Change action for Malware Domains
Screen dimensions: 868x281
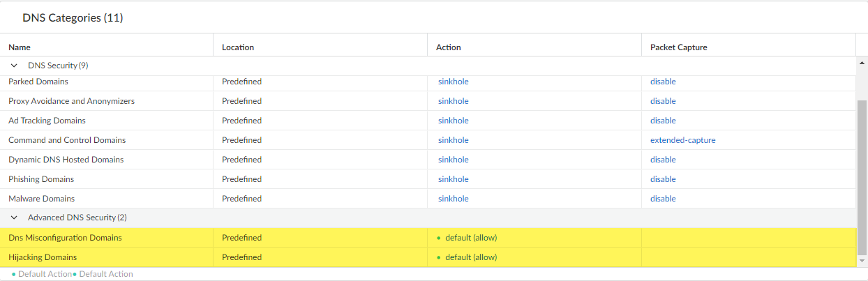pyautogui.click(x=453, y=199)
